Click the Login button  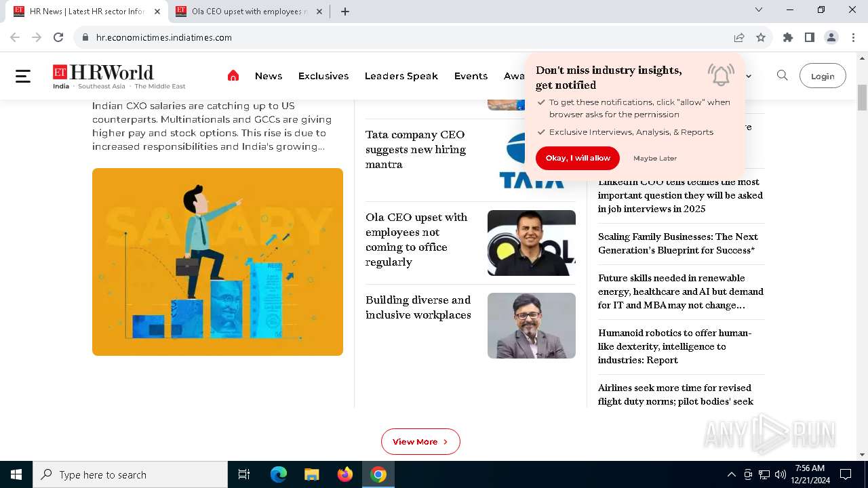pos(823,76)
